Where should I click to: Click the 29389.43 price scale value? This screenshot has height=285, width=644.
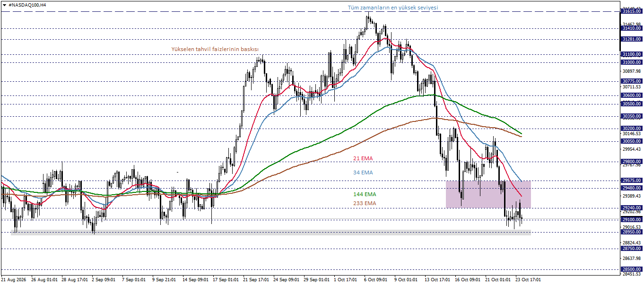coord(632,196)
